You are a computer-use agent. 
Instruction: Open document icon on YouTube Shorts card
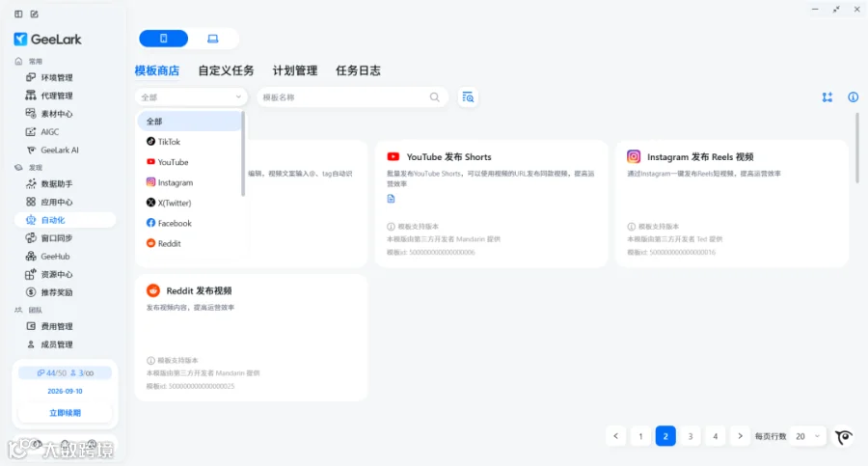tap(391, 199)
